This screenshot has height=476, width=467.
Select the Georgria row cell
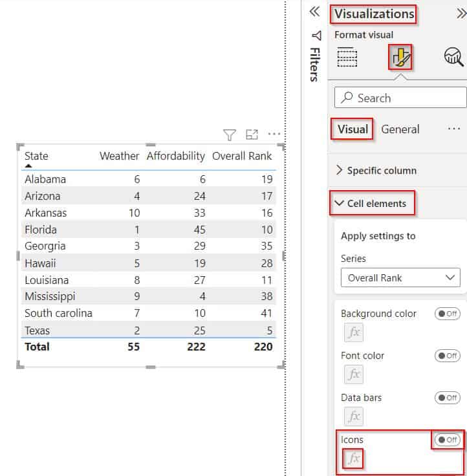click(x=45, y=246)
